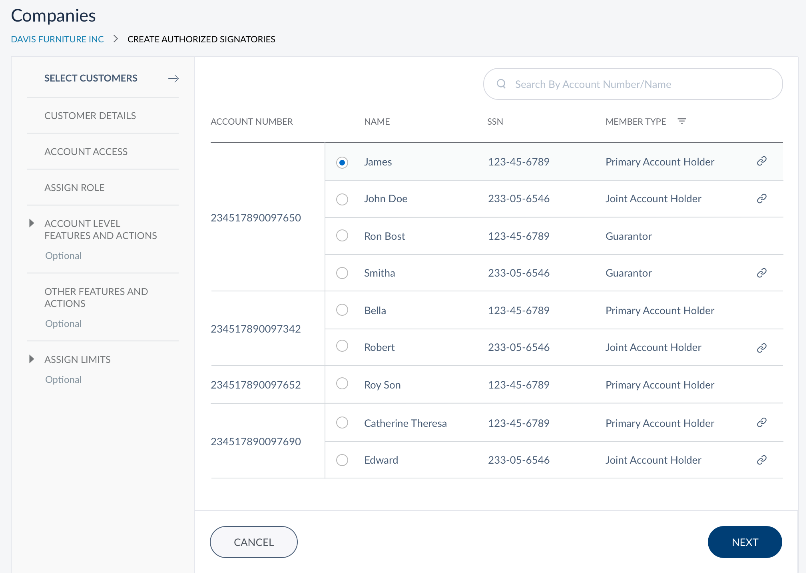The height and width of the screenshot is (573, 806).
Task: Click the link icon in James row
Action: [x=761, y=161]
